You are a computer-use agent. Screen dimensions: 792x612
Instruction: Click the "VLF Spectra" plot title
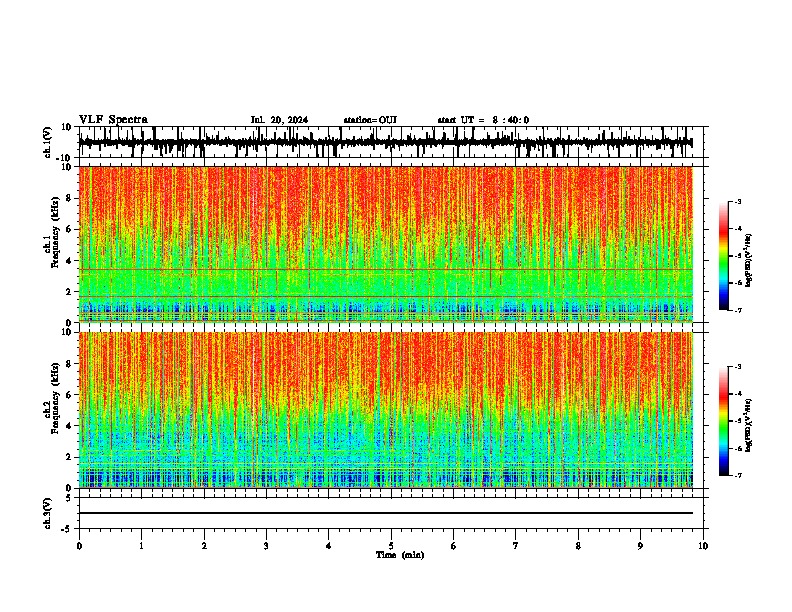tap(113, 120)
